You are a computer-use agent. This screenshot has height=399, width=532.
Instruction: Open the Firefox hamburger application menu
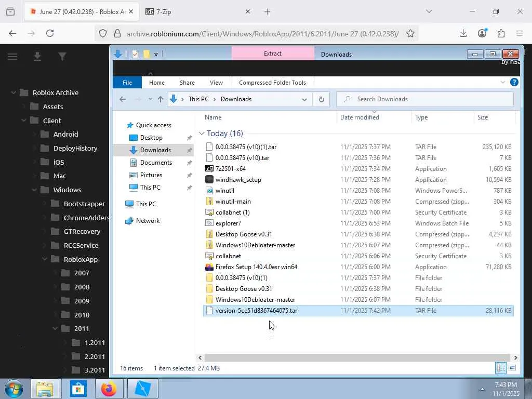(520, 33)
